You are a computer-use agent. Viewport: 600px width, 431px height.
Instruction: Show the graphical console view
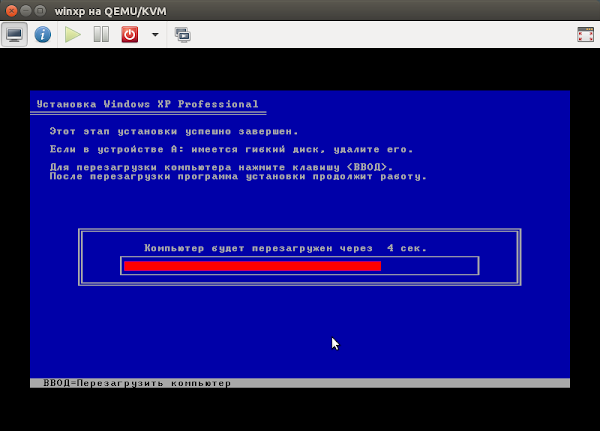pos(14,34)
